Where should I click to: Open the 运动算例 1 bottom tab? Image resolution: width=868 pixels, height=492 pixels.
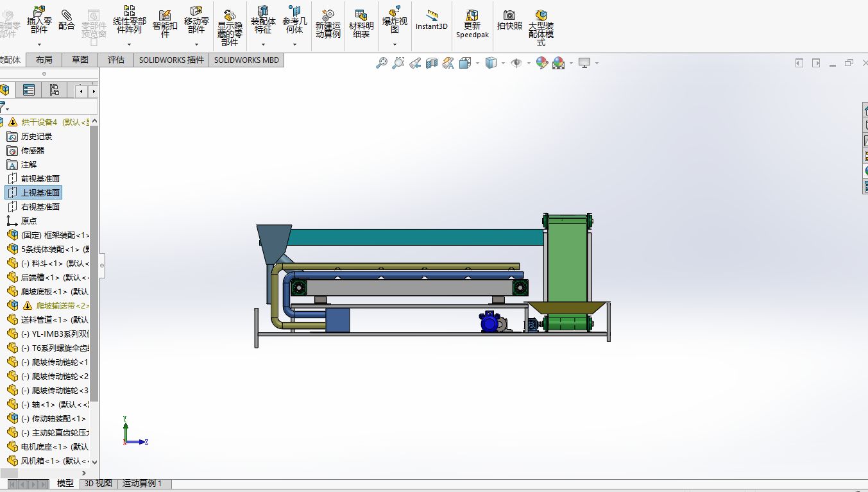(142, 483)
